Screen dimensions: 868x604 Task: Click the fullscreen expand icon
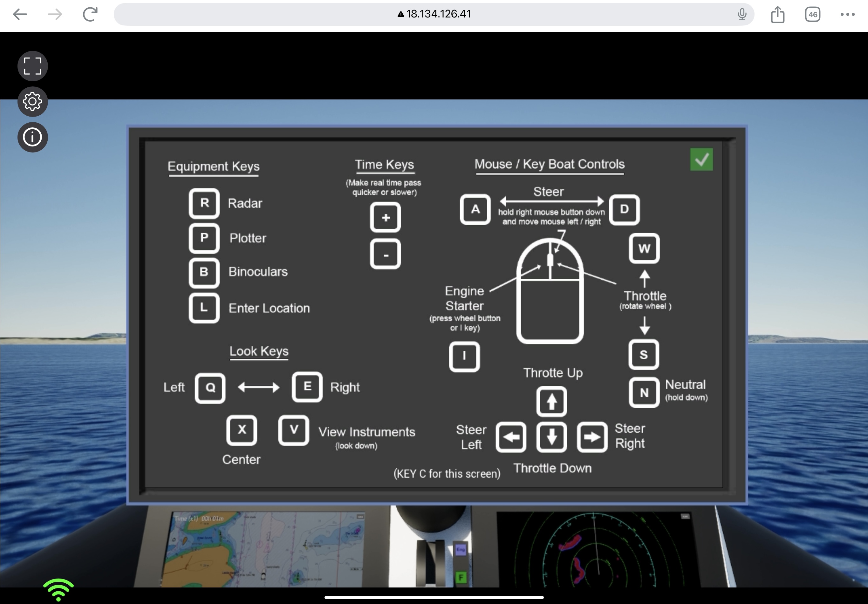(32, 66)
